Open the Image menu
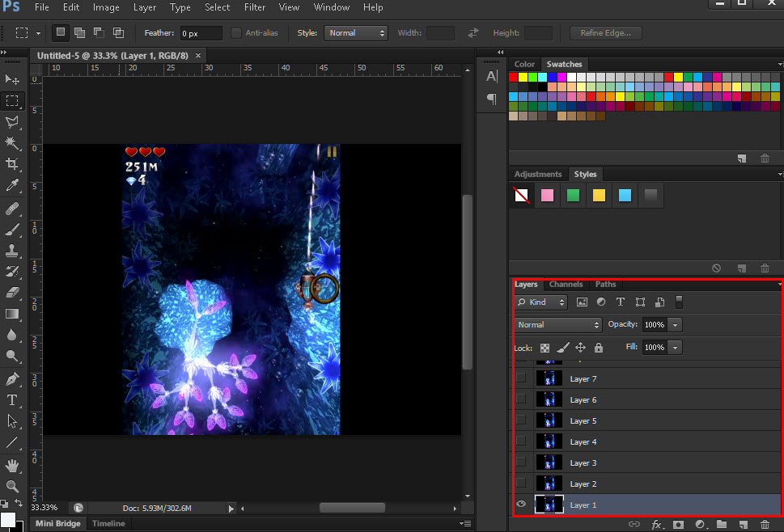The image size is (784, 532). [x=106, y=7]
